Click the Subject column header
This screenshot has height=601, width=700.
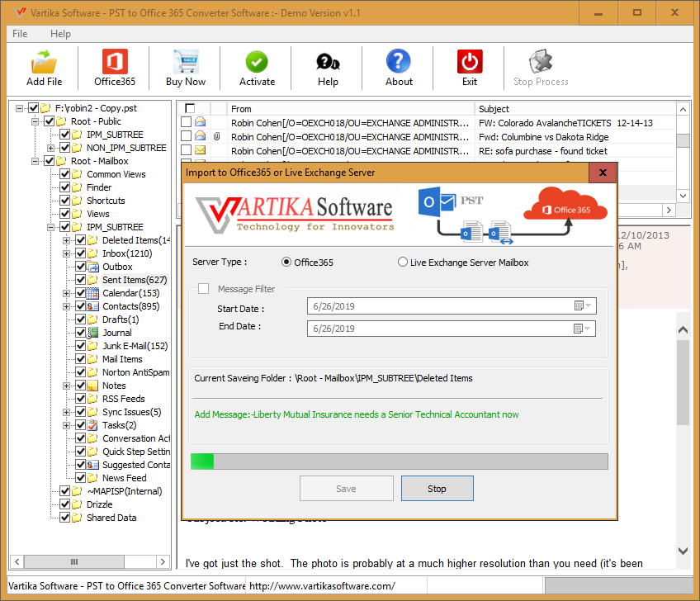(575, 109)
